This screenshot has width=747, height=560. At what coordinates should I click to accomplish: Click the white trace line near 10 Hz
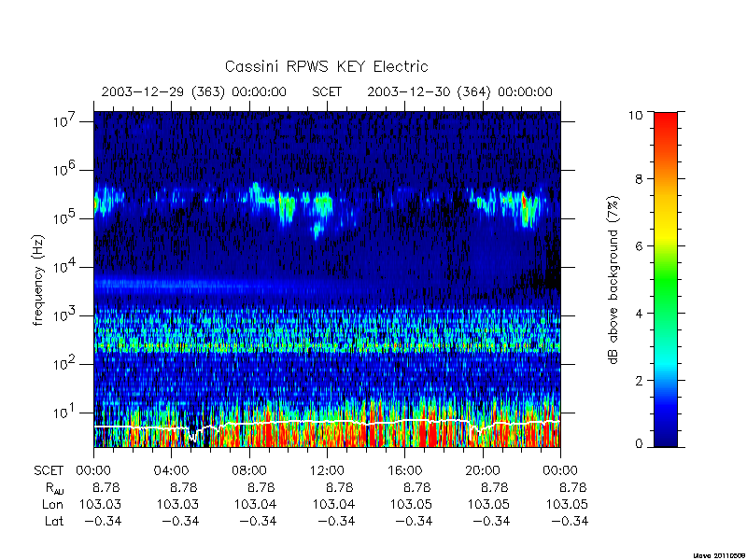pyautogui.click(x=327, y=422)
